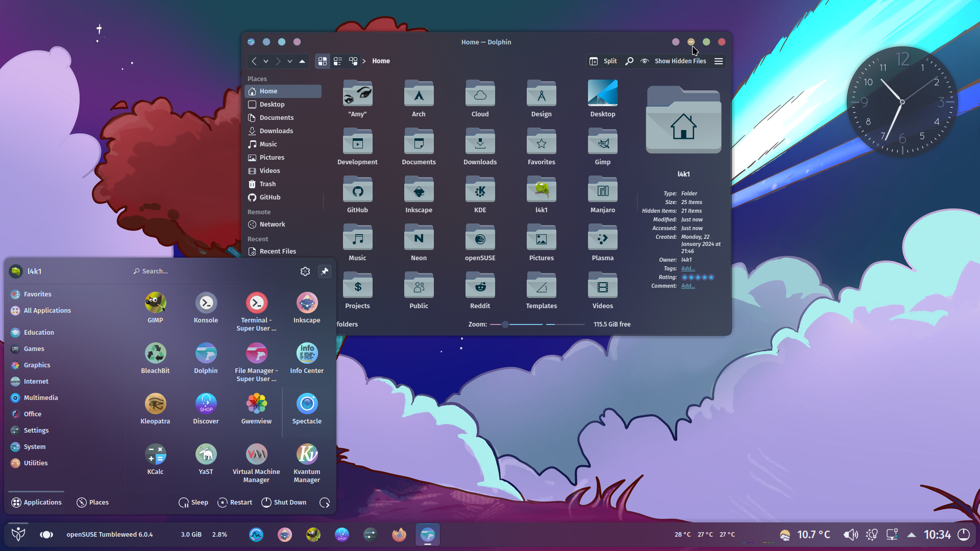Switch to the Applications tab in launcher
The image size is (980, 551).
(36, 503)
